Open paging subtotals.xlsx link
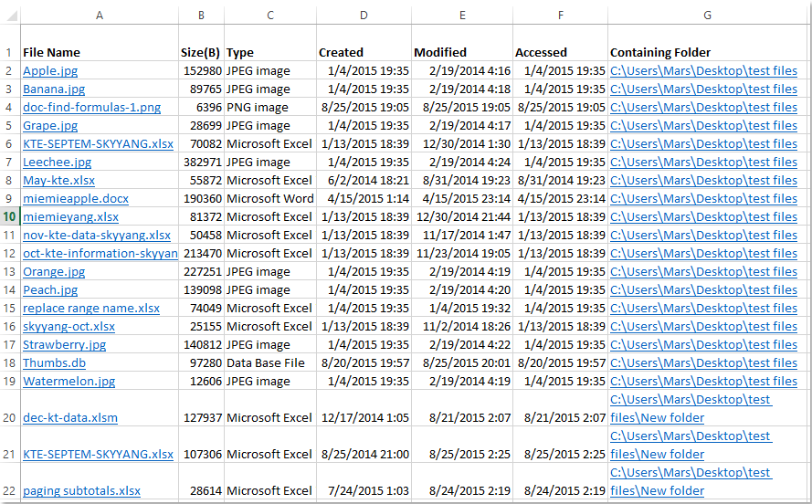 click(81, 490)
